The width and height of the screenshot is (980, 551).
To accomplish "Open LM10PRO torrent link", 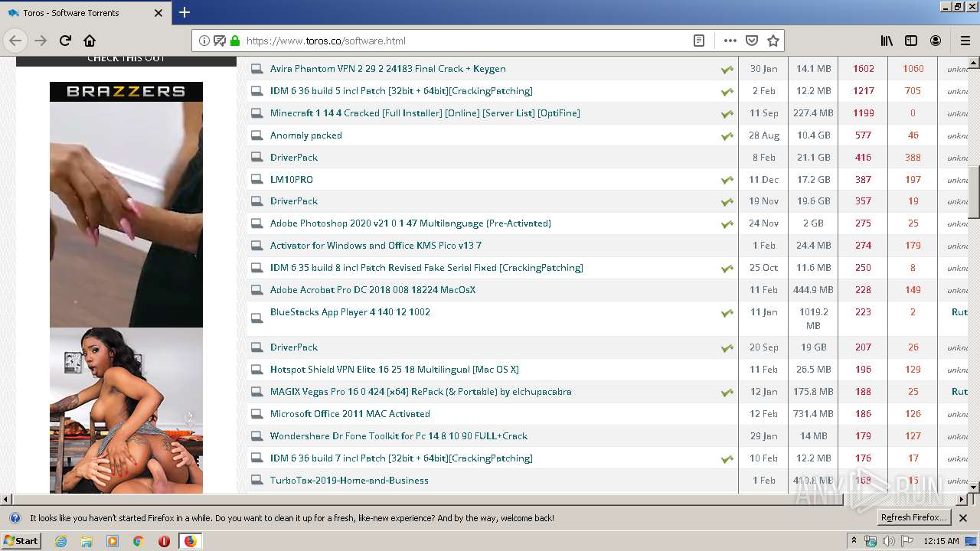I will pyautogui.click(x=291, y=180).
